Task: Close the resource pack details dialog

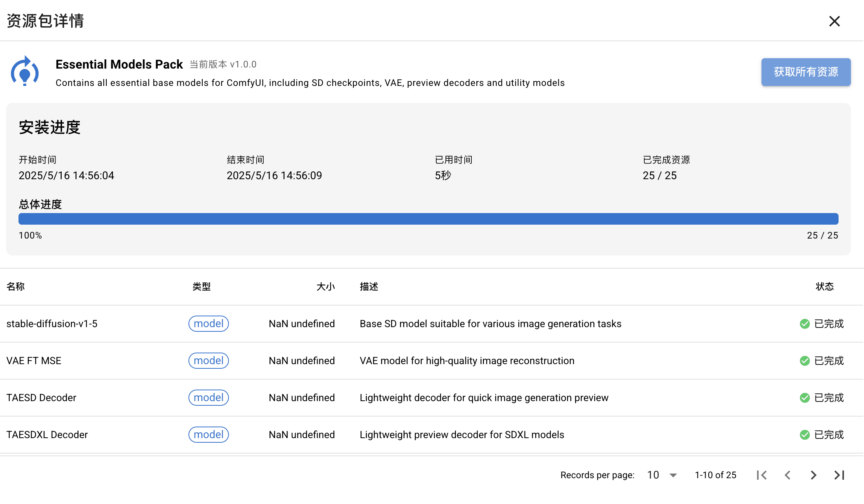Action: click(x=834, y=21)
